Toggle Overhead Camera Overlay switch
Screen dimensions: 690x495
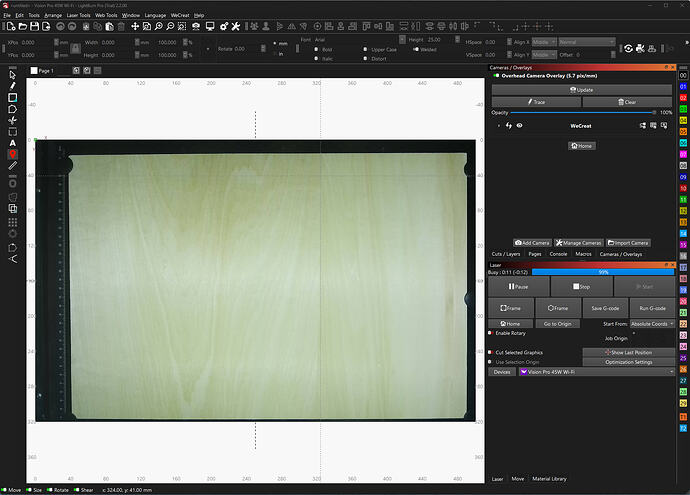(x=496, y=76)
